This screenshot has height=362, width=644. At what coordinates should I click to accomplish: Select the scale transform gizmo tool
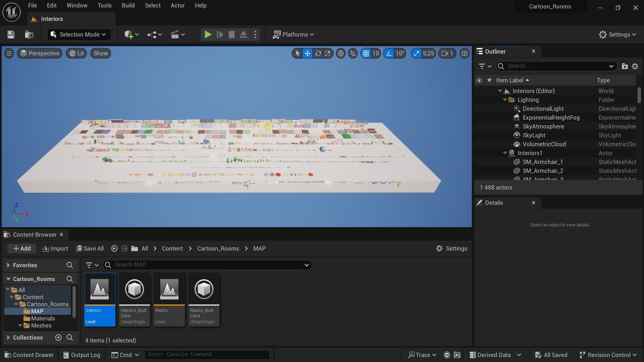(x=328, y=53)
